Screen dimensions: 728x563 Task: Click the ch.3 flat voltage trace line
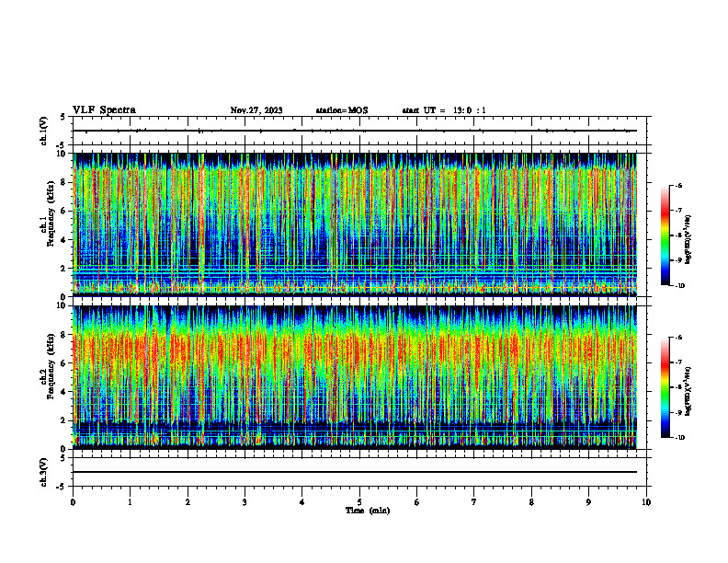[355, 472]
